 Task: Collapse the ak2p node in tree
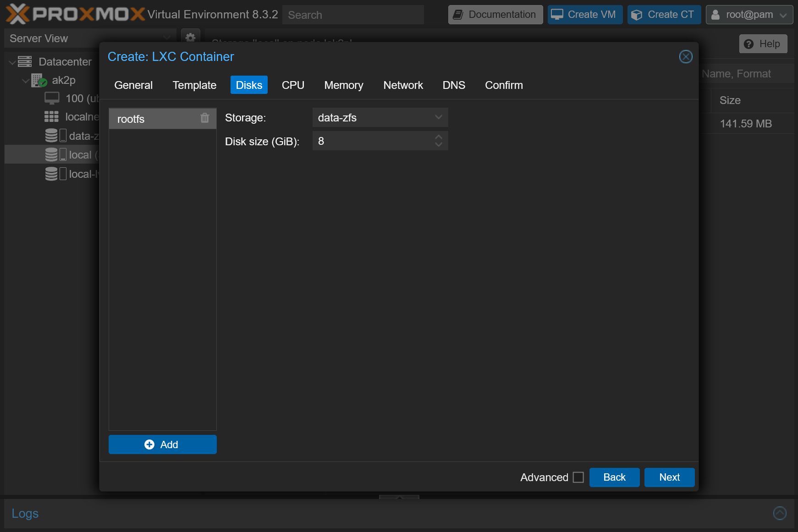pyautogui.click(x=26, y=81)
